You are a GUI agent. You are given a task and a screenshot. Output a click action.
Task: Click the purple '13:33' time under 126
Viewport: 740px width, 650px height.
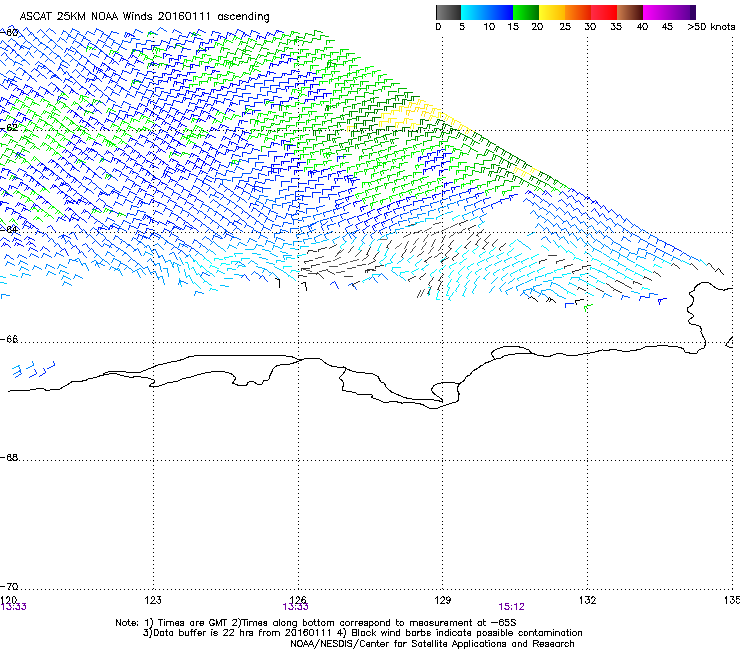pyautogui.click(x=295, y=607)
